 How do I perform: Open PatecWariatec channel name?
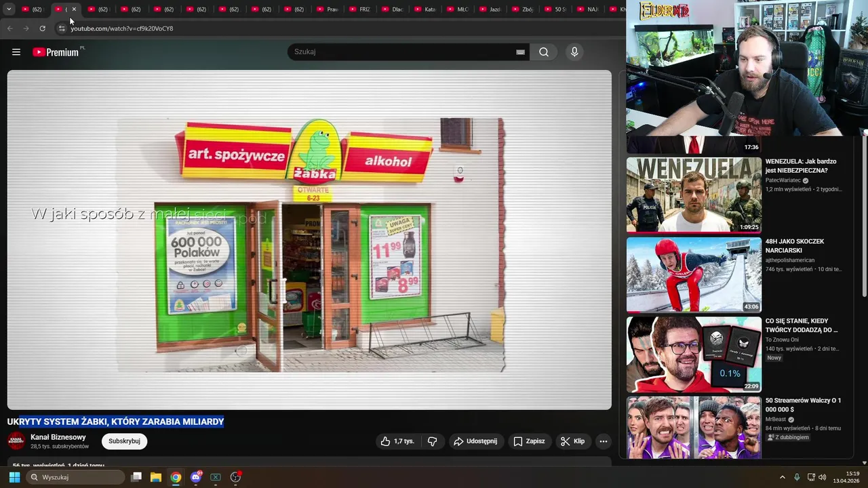click(783, 181)
